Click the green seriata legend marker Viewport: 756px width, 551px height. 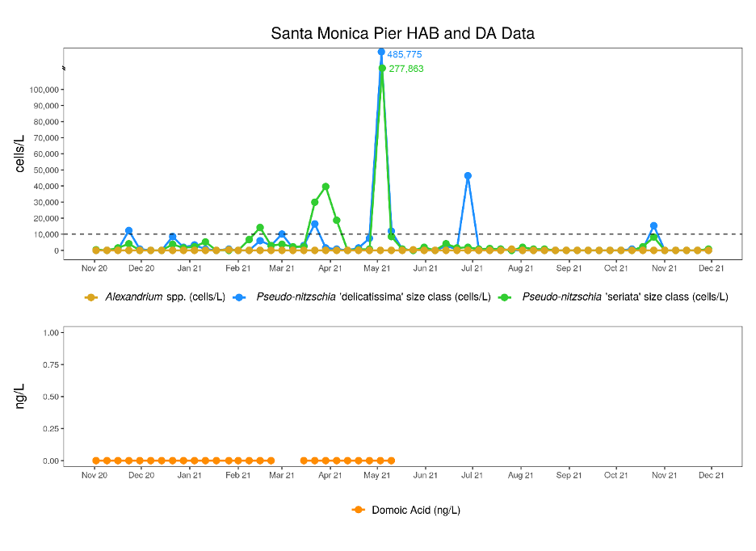[x=504, y=297]
